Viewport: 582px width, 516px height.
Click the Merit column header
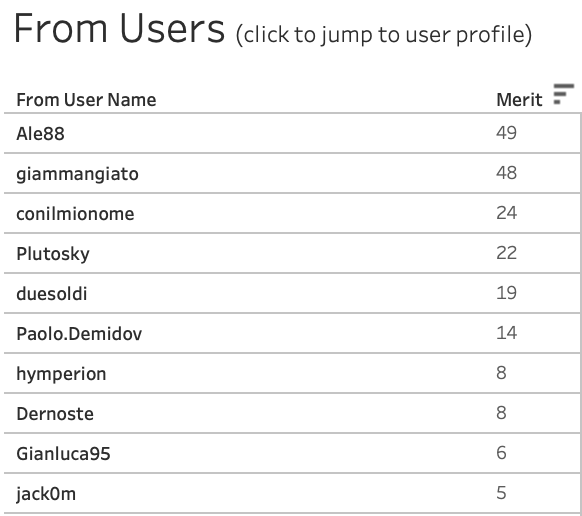(x=519, y=99)
